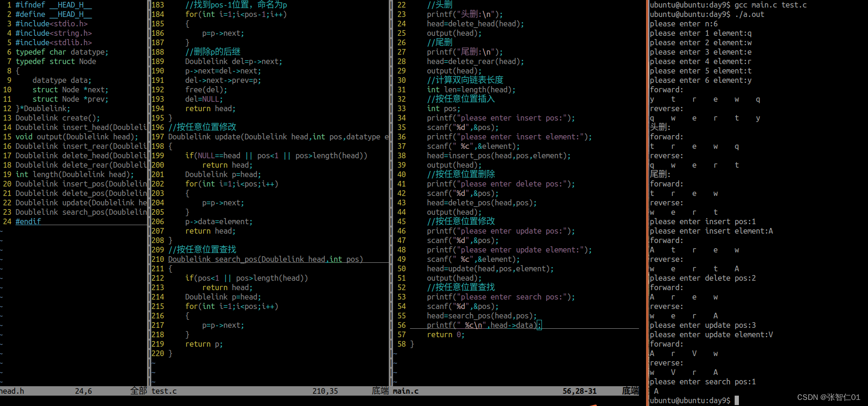868x406 pixels.
Task: Click 'struct Node *next;' line
Action: point(70,89)
